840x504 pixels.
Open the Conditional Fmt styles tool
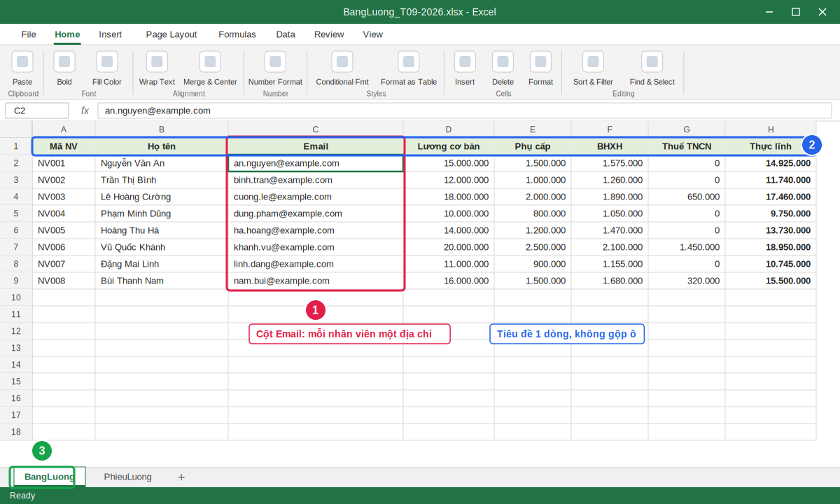point(342,62)
